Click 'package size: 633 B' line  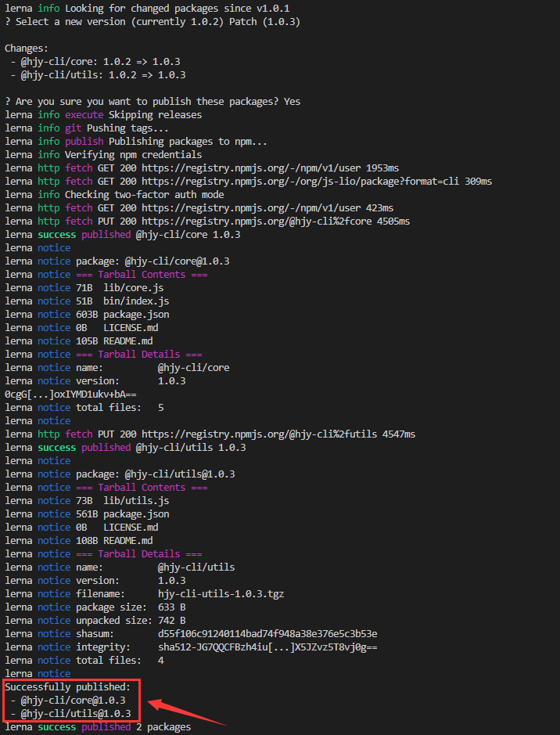[x=131, y=607]
